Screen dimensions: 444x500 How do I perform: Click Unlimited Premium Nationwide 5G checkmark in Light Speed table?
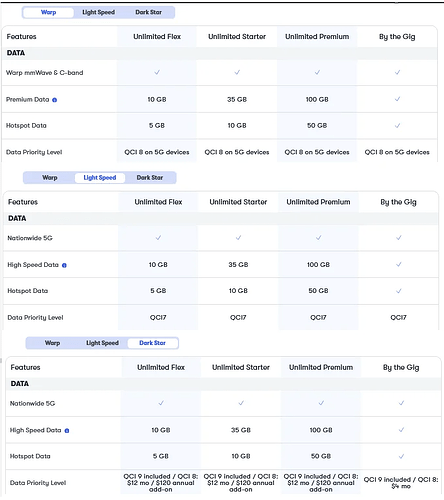318,238
